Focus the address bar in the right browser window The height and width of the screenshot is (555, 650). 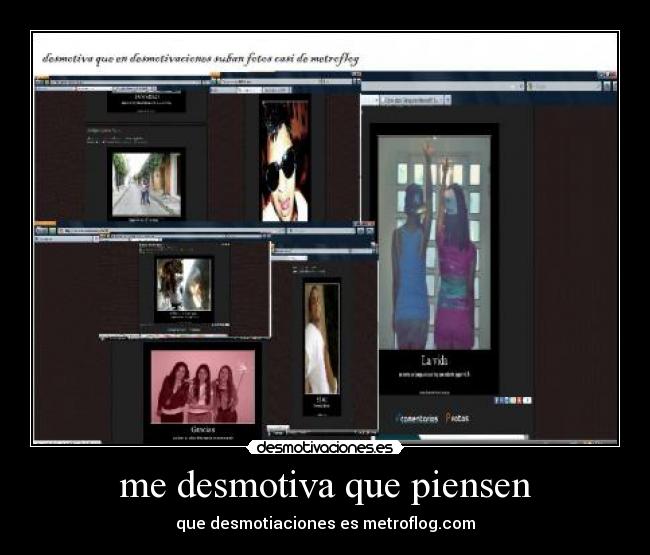tap(442, 86)
